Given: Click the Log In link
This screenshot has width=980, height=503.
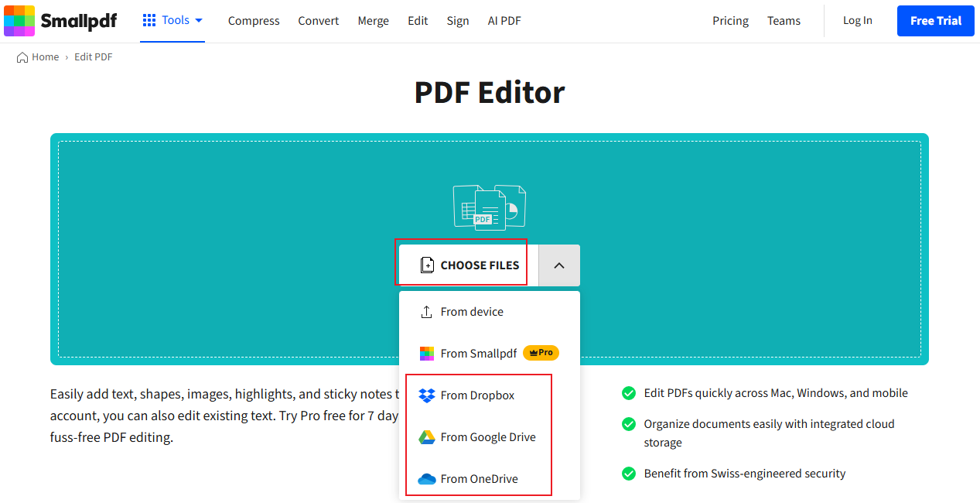Looking at the screenshot, I should point(857,20).
